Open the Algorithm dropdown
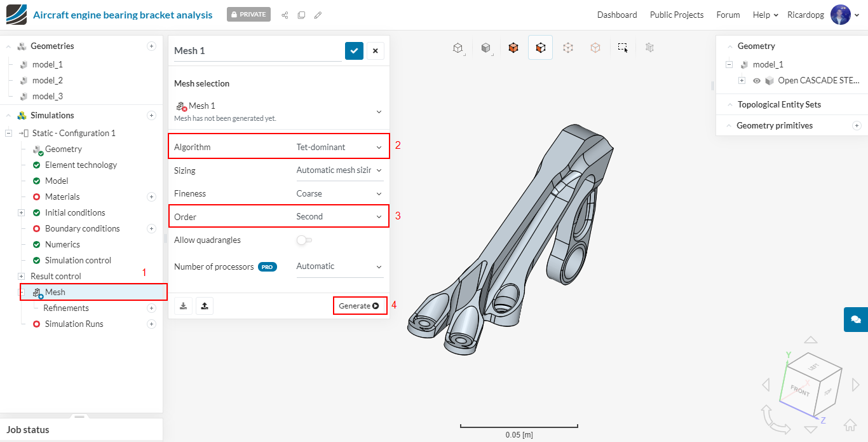The image size is (868, 442). (339, 147)
